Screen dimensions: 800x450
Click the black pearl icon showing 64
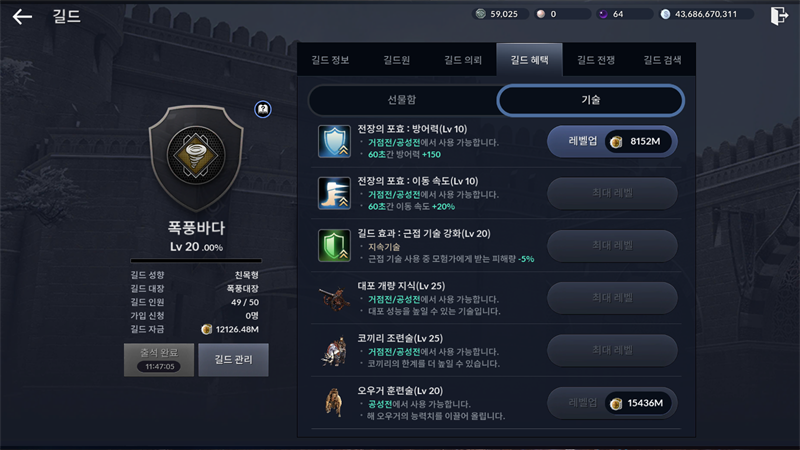(x=603, y=14)
